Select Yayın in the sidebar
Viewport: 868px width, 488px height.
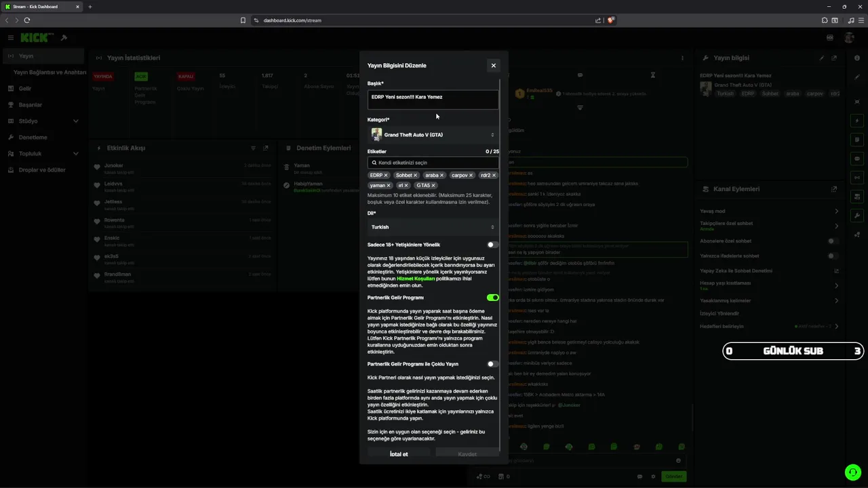pyautogui.click(x=42, y=56)
